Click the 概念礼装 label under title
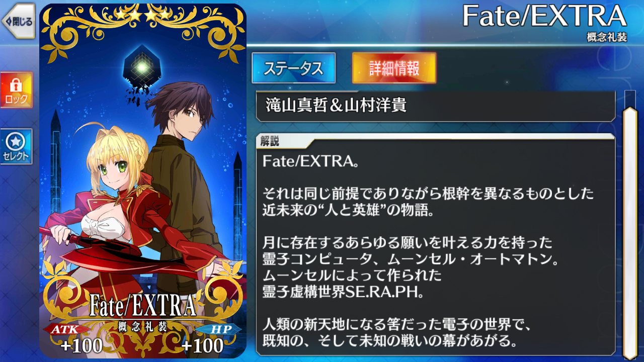 coord(607,37)
